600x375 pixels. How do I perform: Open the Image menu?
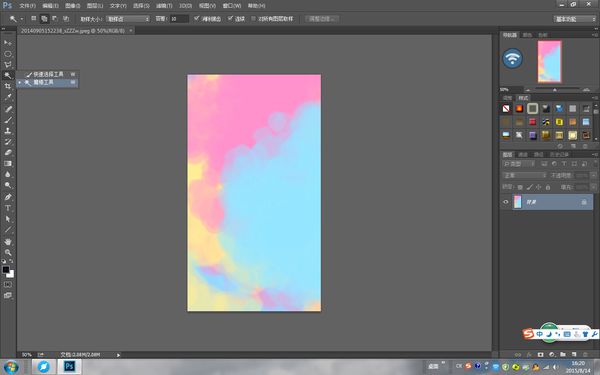tap(73, 6)
